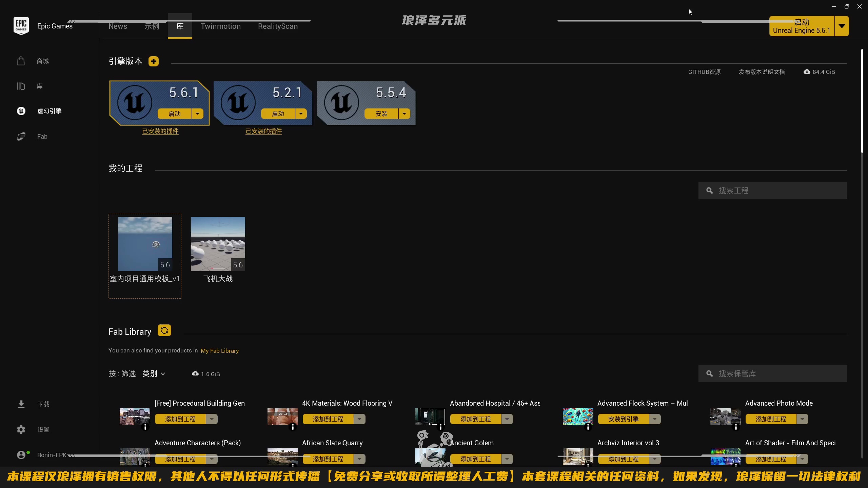View installed plugins for 5.2.1

pos(264,131)
